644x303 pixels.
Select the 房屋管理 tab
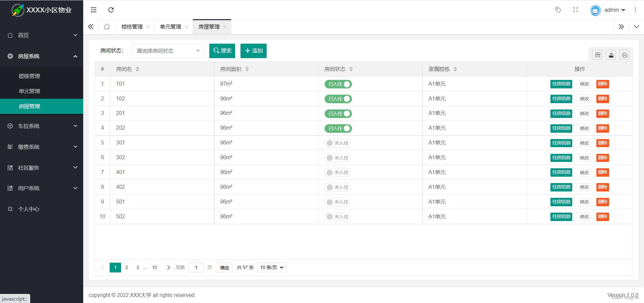coord(209,27)
